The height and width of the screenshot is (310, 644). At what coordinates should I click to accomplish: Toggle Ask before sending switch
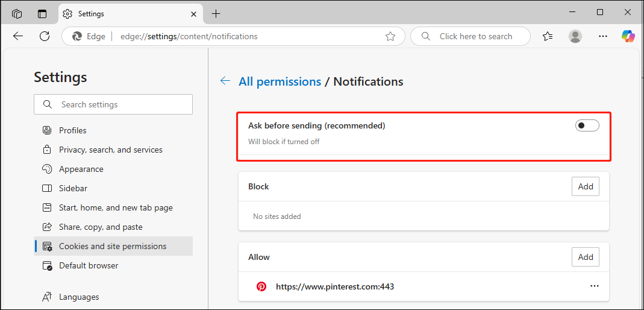point(587,125)
